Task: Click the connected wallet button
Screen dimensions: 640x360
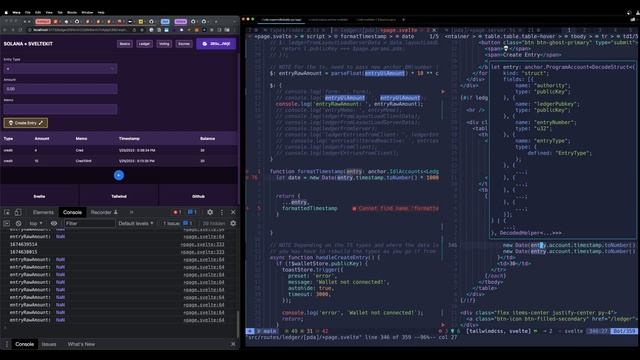Action: point(216,44)
